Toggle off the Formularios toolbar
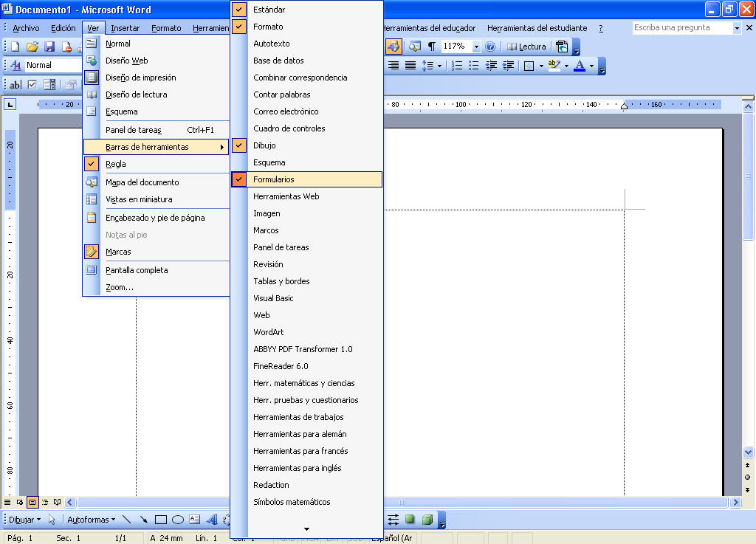 [306, 179]
